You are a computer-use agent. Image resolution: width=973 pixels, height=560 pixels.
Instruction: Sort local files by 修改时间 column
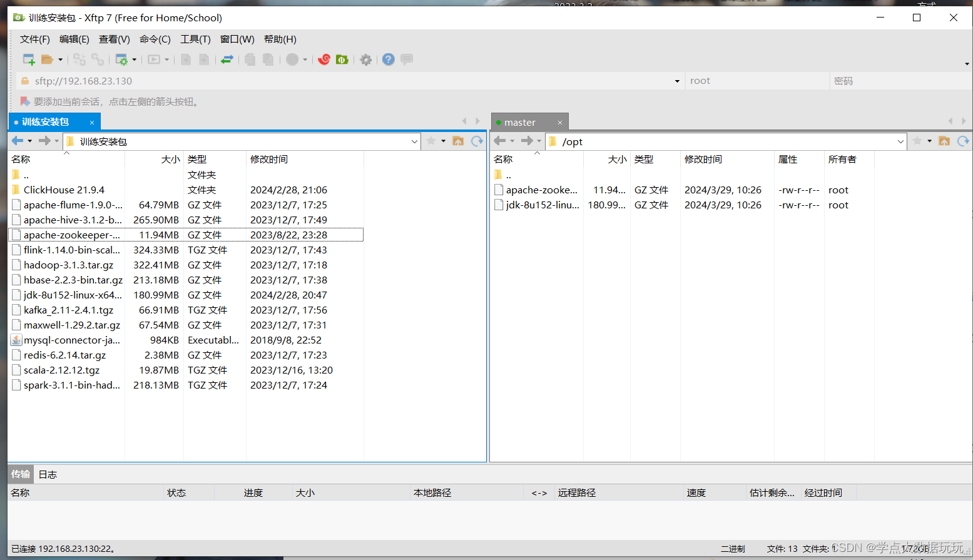(305, 160)
